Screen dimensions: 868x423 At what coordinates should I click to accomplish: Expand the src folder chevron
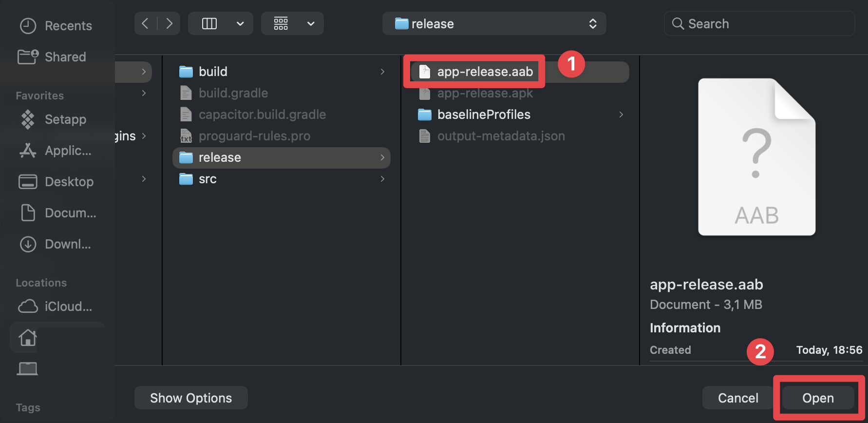(x=382, y=179)
